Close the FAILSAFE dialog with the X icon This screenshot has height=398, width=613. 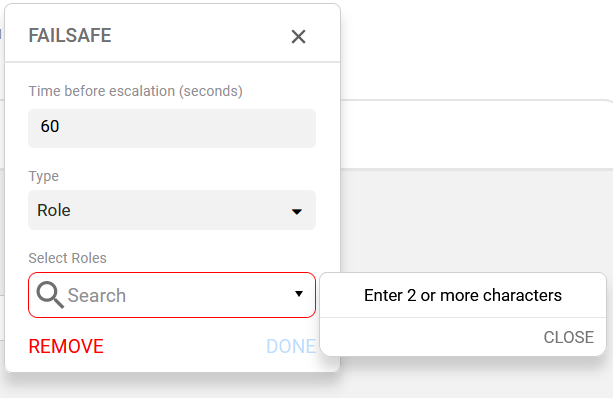[298, 37]
